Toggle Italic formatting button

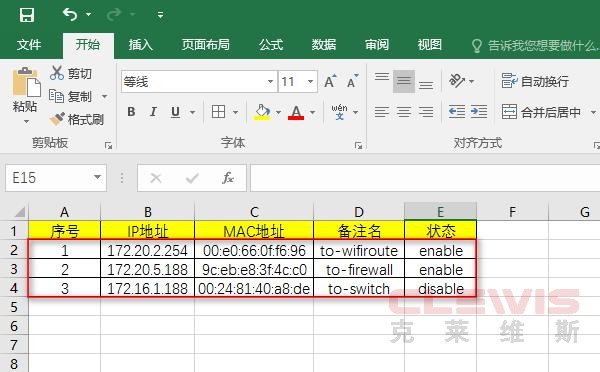pos(153,112)
